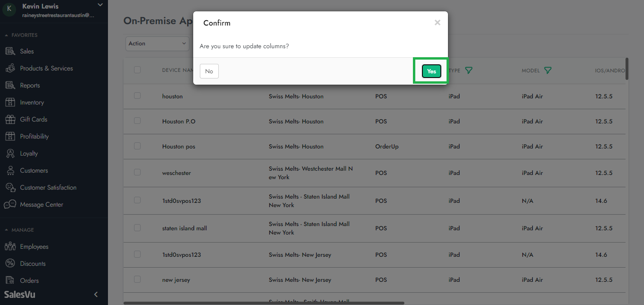Click the Message Center chat icon
The width and height of the screenshot is (644, 305).
click(x=10, y=204)
